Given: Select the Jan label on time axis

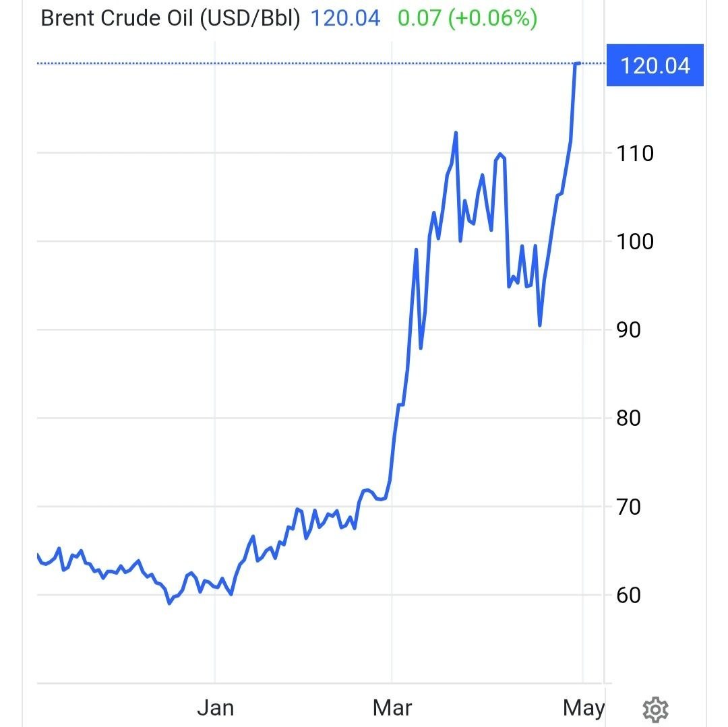Looking at the screenshot, I should pos(215,708).
